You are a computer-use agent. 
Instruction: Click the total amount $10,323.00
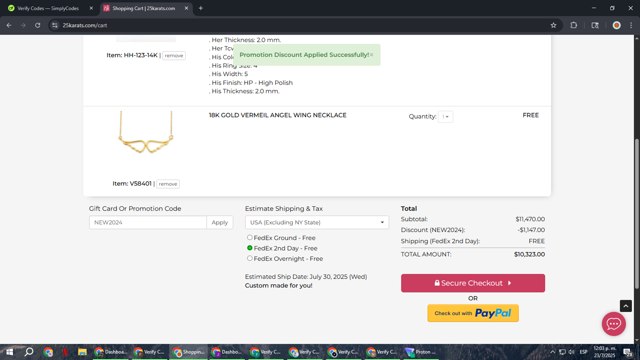(529, 254)
